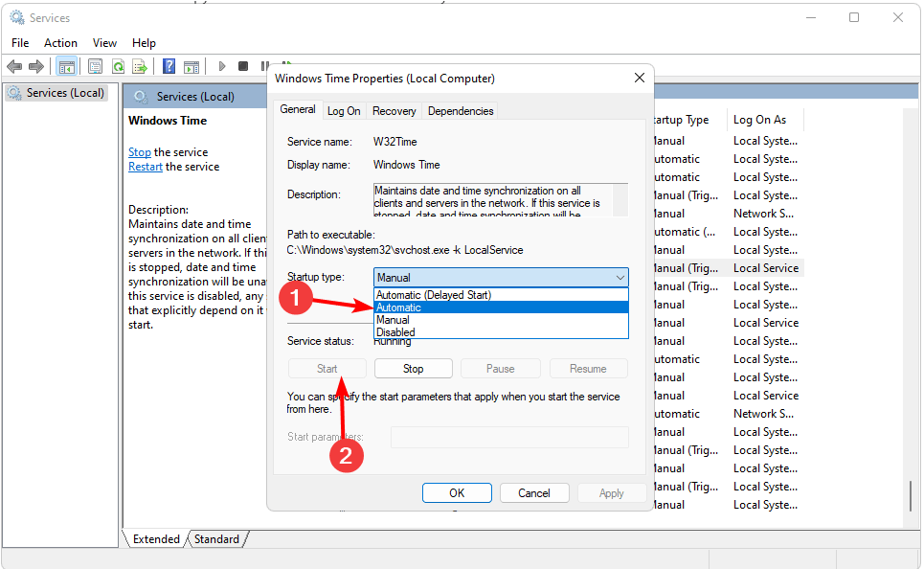Viewport: 924px width, 569px height.
Task: Choose Disabled from startup type list
Action: point(501,332)
